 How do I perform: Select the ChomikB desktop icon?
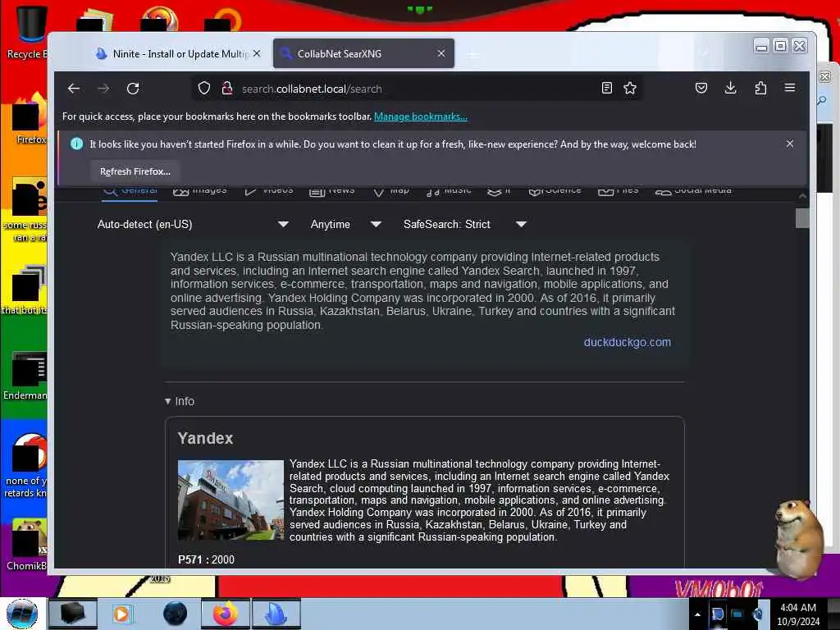[27, 546]
